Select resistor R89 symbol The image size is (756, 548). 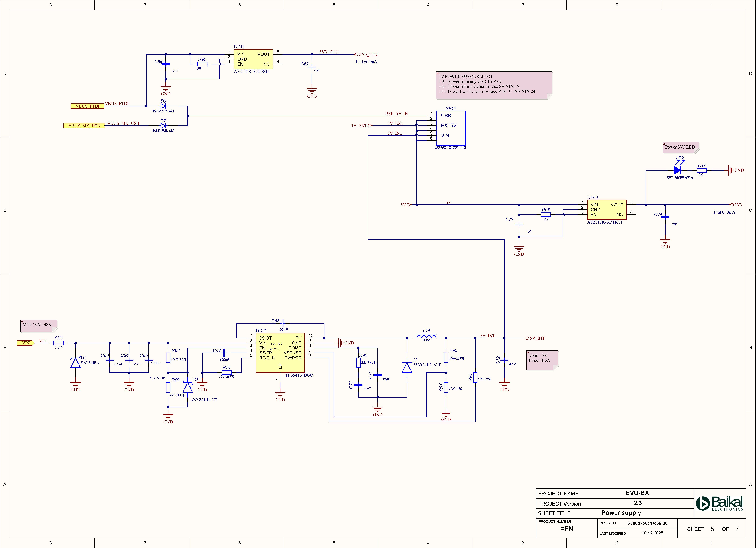coord(168,387)
